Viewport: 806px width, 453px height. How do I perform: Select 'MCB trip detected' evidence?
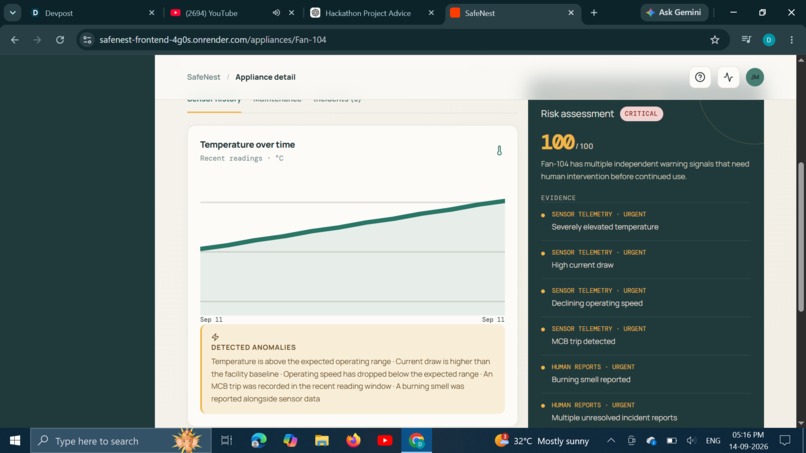click(583, 341)
